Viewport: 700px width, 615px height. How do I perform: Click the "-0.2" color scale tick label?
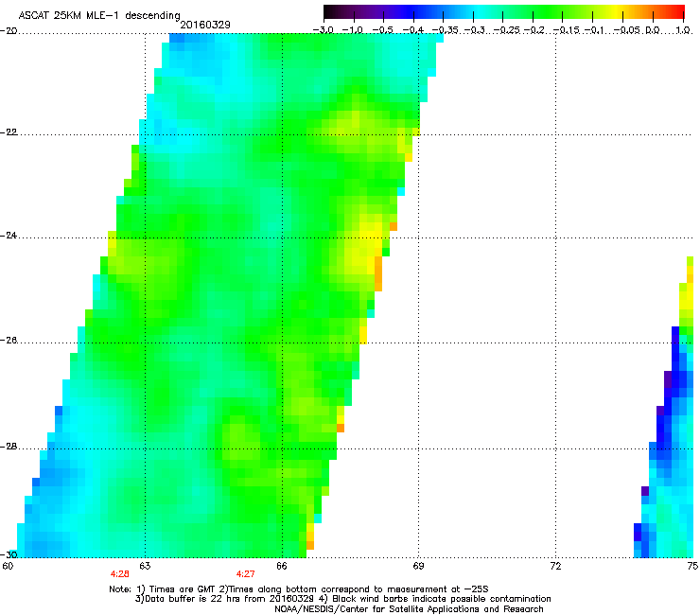pos(534,30)
